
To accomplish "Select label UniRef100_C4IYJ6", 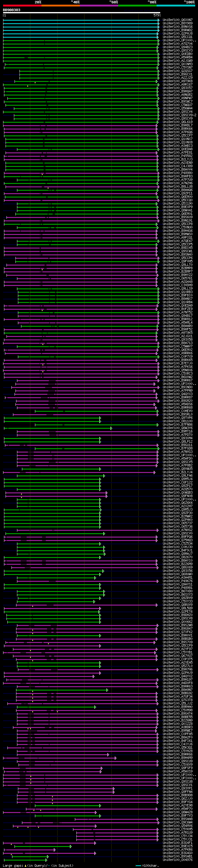I will [178, 744].
